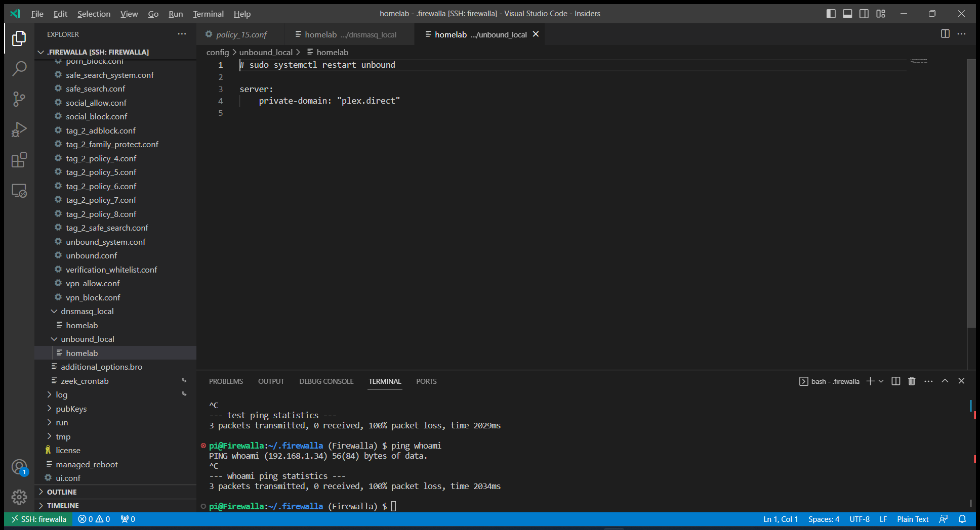Open the Extensions view

click(x=19, y=160)
